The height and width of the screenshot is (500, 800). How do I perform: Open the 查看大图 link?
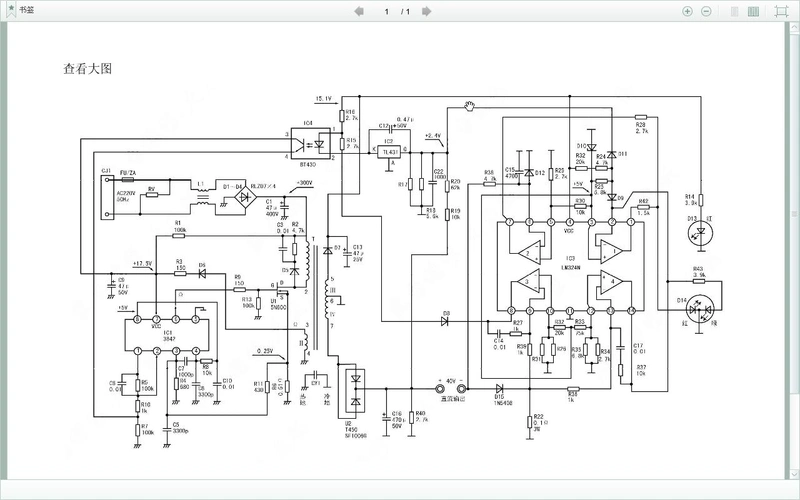tap(86, 69)
